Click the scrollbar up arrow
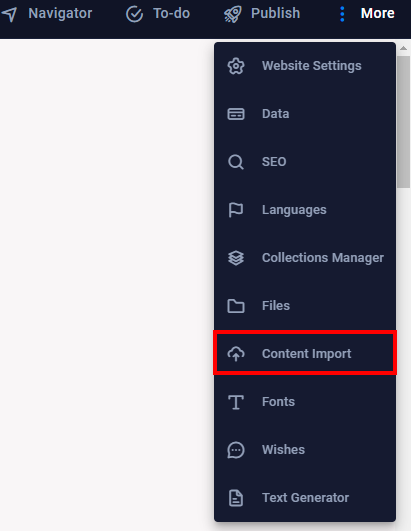The width and height of the screenshot is (411, 531). [403, 48]
